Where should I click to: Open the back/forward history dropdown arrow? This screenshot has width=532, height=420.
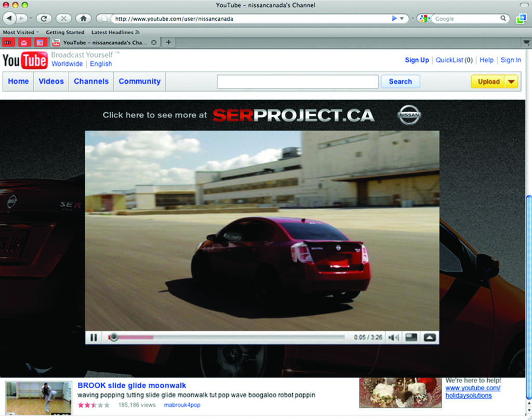[x=31, y=18]
